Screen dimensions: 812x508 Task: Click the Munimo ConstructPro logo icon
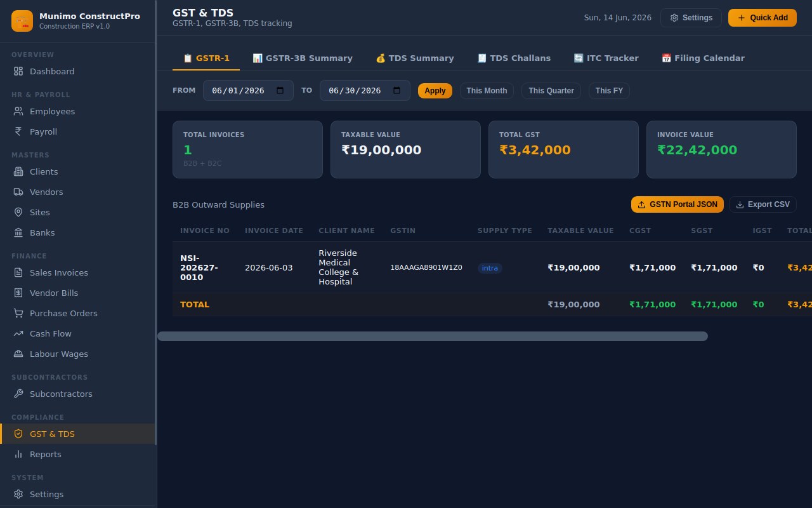coord(22,21)
